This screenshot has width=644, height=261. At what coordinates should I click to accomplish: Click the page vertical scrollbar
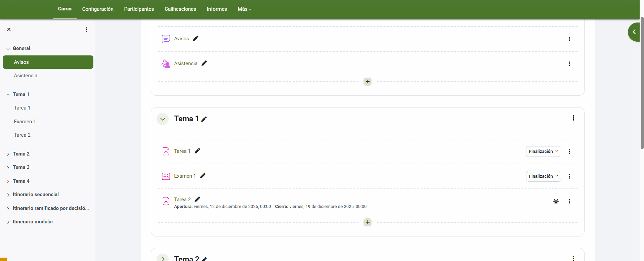(x=642, y=84)
